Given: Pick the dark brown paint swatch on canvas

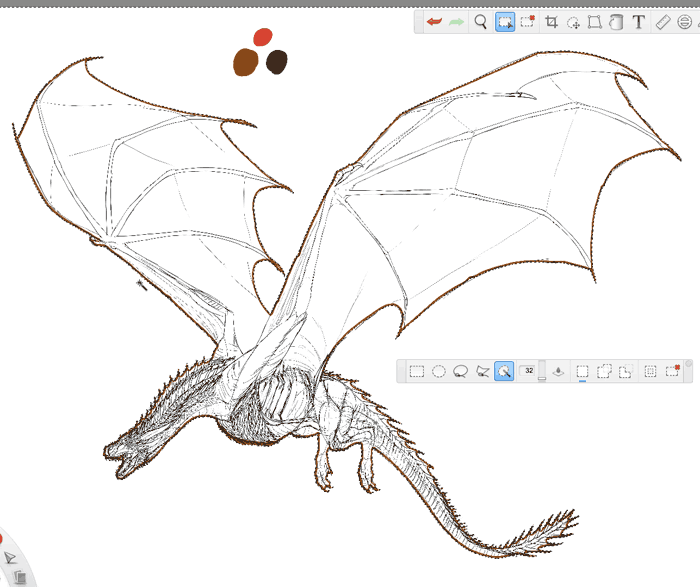Looking at the screenshot, I should 277,62.
